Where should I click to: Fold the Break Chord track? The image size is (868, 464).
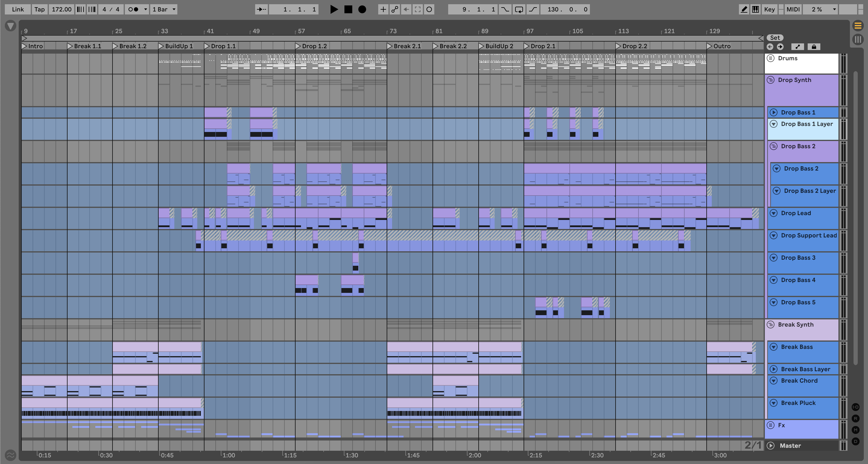(774, 381)
